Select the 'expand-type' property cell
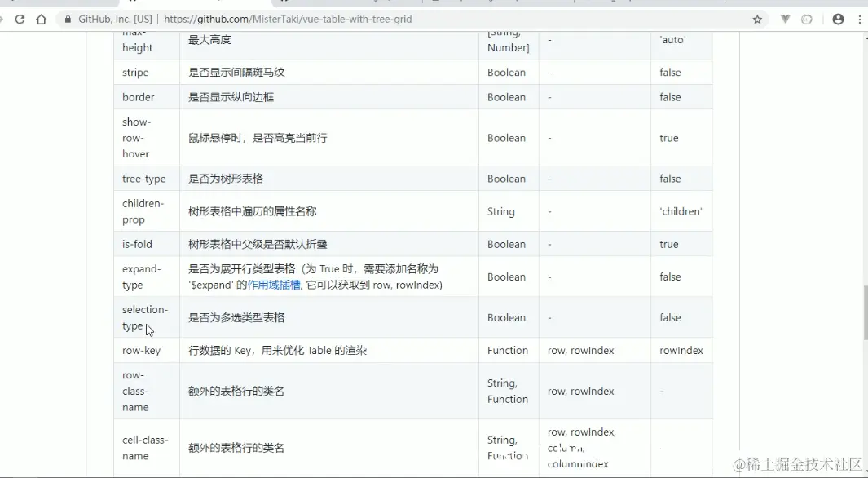 click(x=147, y=277)
